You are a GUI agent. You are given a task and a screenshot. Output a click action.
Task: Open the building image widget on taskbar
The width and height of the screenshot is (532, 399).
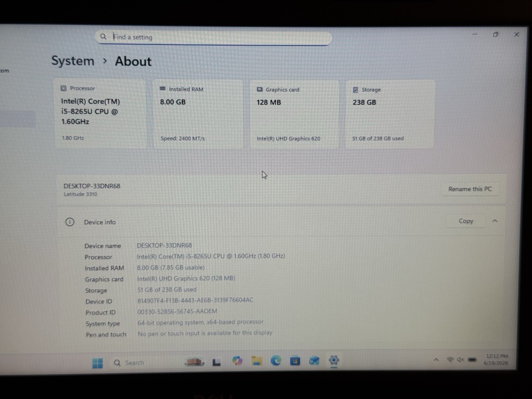pyautogui.click(x=195, y=361)
